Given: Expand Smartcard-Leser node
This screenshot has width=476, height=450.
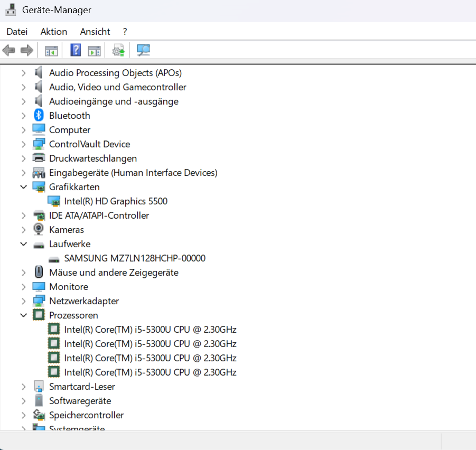Looking at the screenshot, I should click(x=24, y=387).
